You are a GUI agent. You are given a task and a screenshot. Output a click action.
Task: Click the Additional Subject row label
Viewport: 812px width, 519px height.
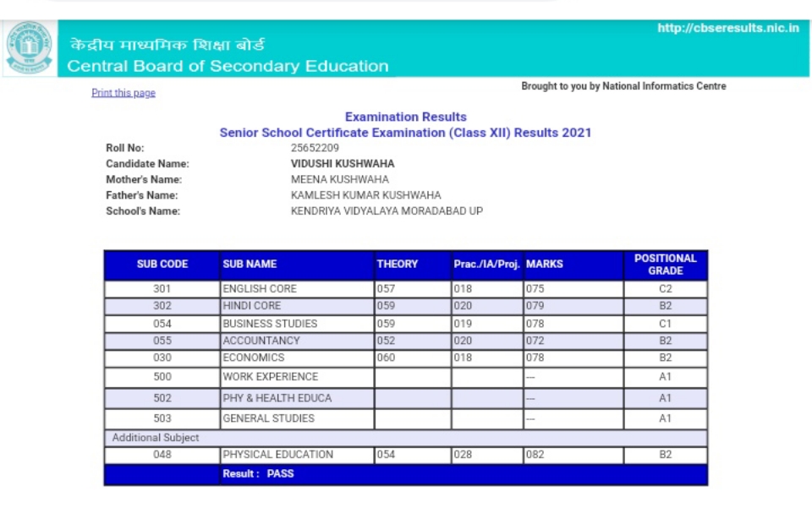pos(156,438)
